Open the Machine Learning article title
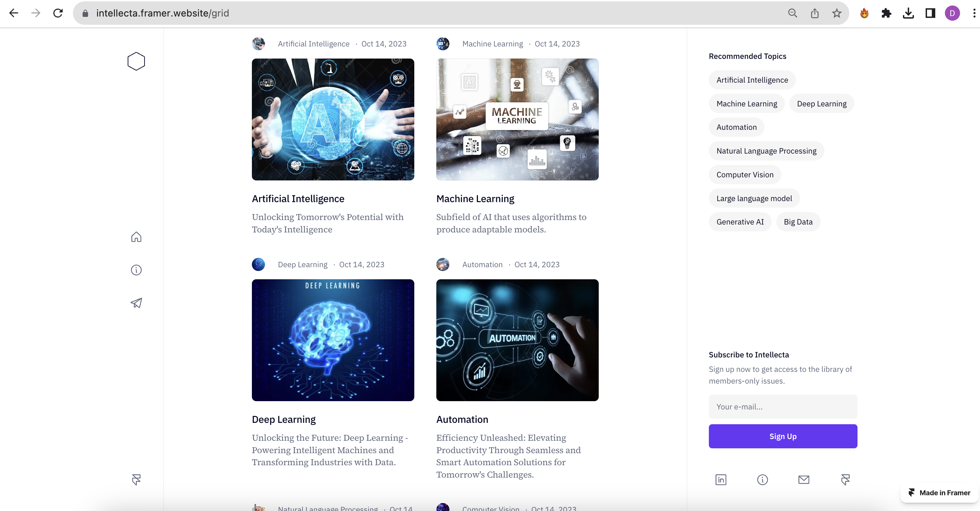 (x=475, y=199)
